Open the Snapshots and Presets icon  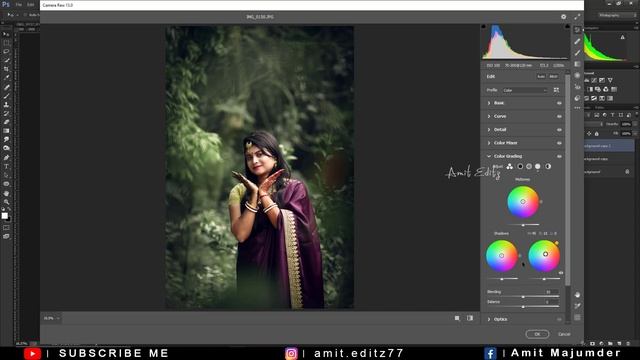point(577,98)
